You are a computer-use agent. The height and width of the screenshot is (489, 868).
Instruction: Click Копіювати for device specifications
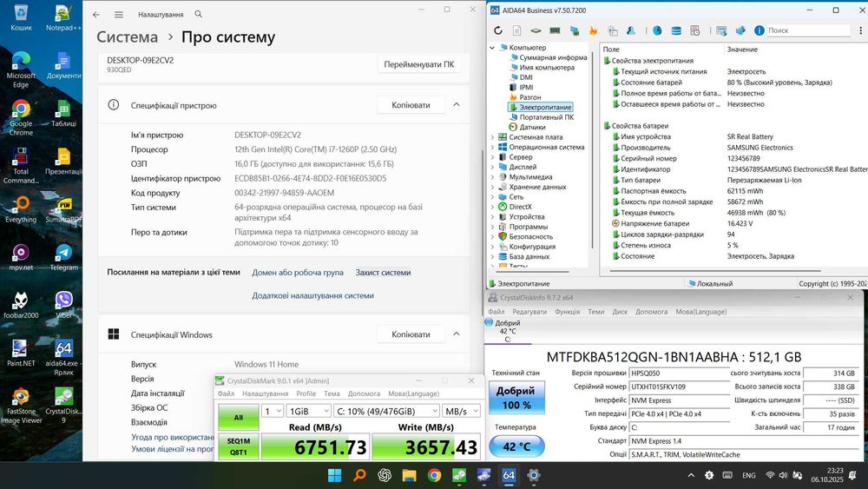pyautogui.click(x=411, y=105)
